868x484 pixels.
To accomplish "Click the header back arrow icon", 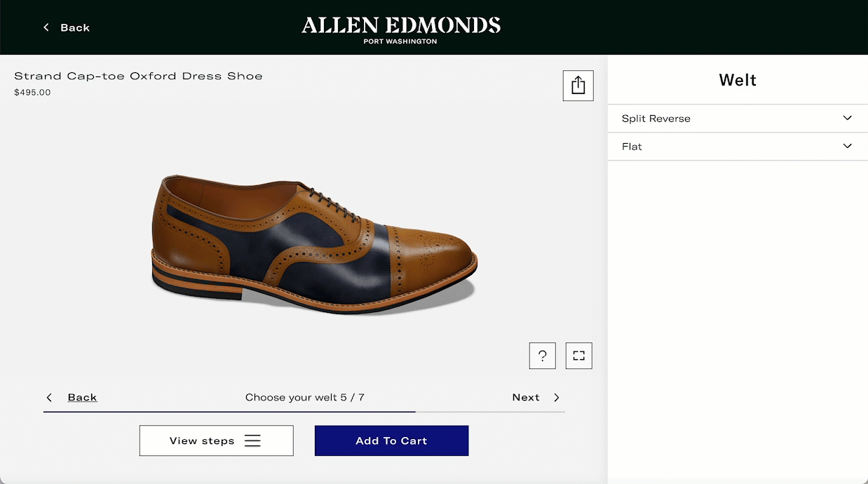I will (x=46, y=27).
